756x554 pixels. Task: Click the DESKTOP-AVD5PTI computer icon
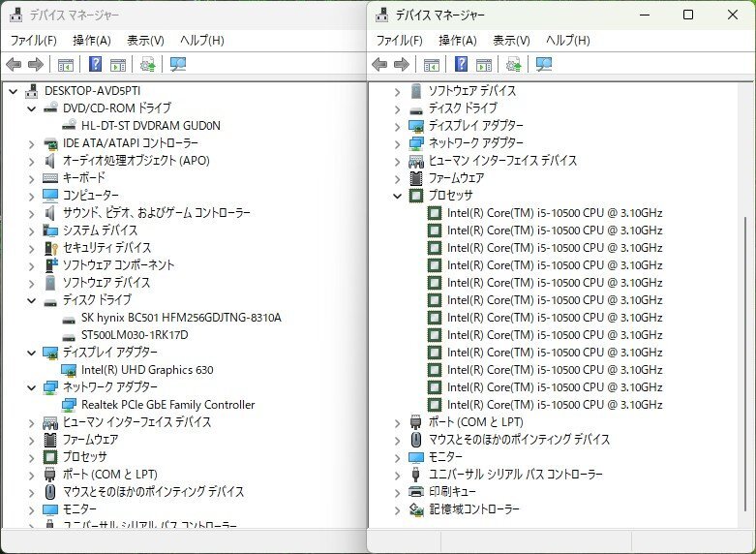pos(31,91)
